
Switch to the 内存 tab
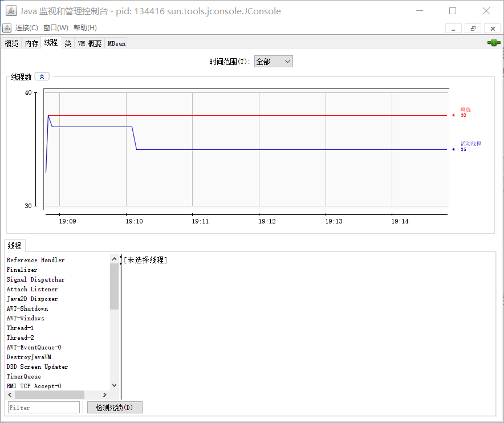[31, 43]
